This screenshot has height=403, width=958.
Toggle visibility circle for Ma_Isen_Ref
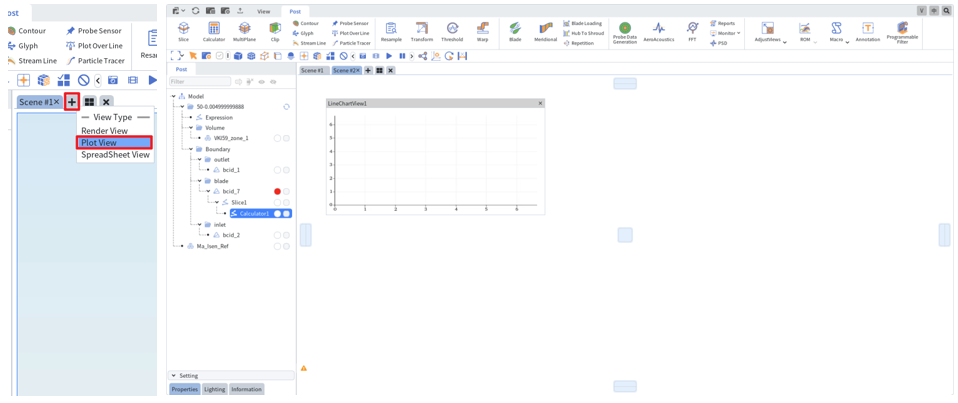pyautogui.click(x=277, y=246)
